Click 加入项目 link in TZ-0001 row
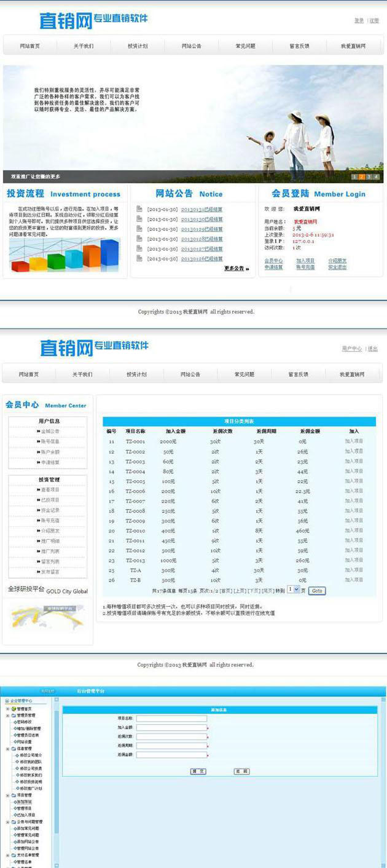 [x=354, y=441]
